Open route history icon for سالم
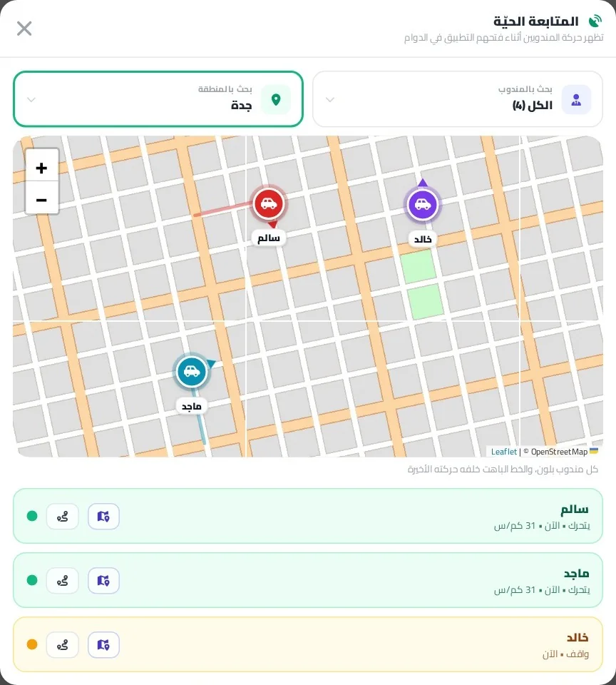Screen dimensions: 616x685 coord(63,517)
